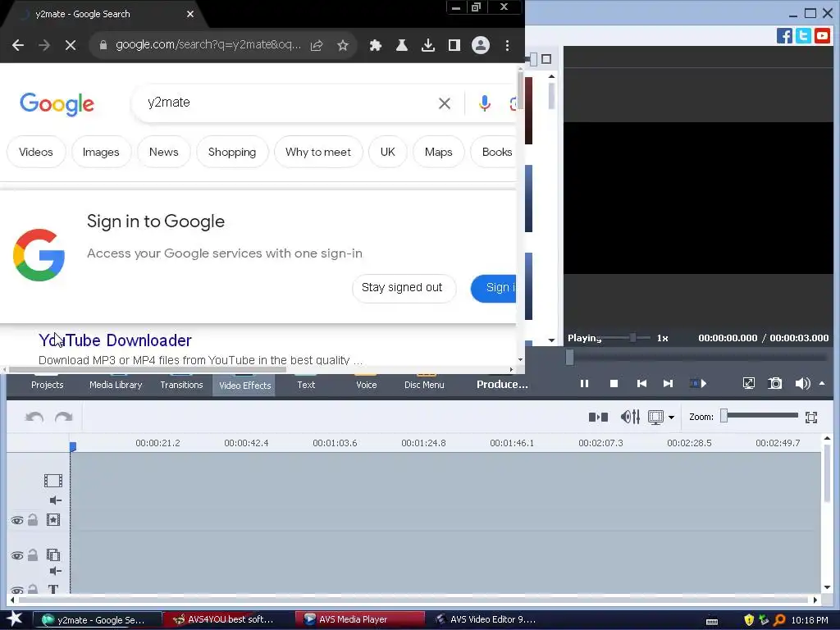Open Chrome profile avatar
The height and width of the screenshot is (630, 840).
481,45
